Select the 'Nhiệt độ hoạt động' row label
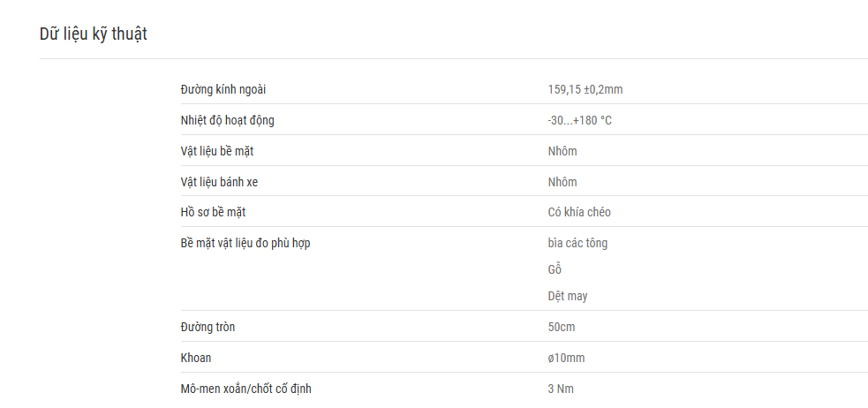The width and height of the screenshot is (868, 408). coord(227,120)
